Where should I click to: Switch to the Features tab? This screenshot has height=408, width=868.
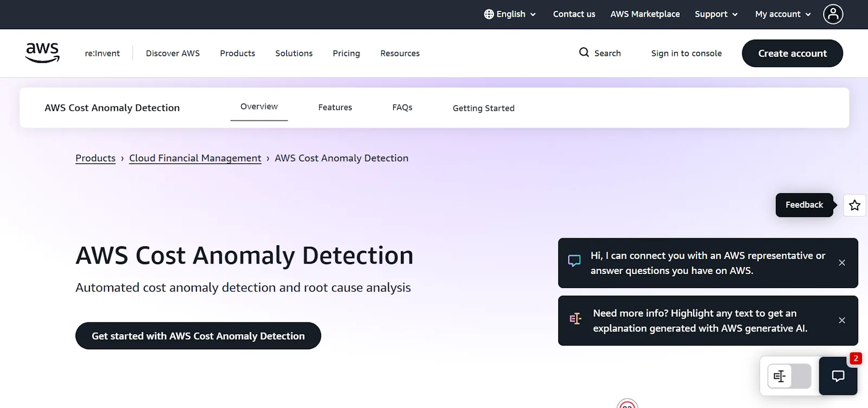335,107
